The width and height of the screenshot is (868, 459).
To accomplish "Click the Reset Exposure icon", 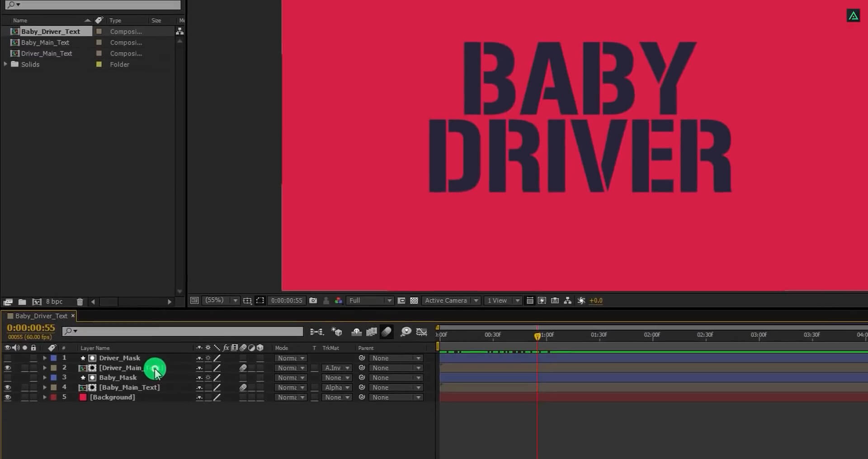I will (x=581, y=300).
